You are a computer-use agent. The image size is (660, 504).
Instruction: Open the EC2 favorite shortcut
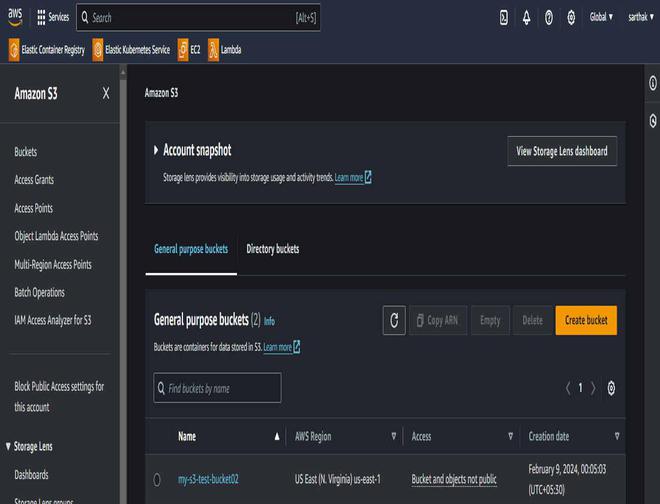[x=189, y=50]
